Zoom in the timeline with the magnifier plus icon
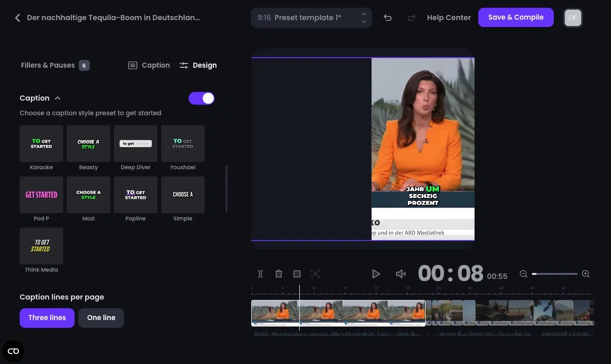This screenshot has height=364, width=611. tap(586, 273)
